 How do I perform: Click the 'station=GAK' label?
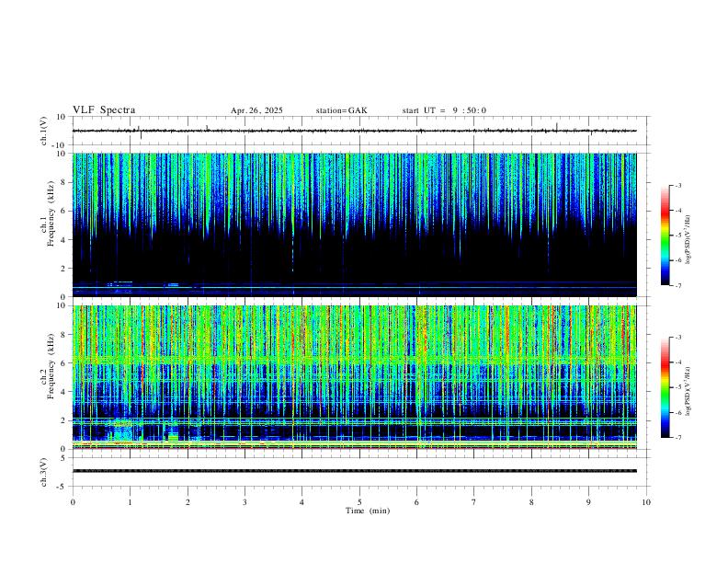[x=342, y=110]
